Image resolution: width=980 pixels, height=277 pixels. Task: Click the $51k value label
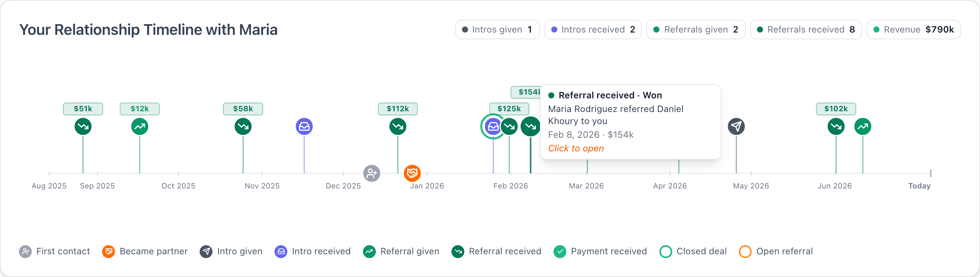83,109
